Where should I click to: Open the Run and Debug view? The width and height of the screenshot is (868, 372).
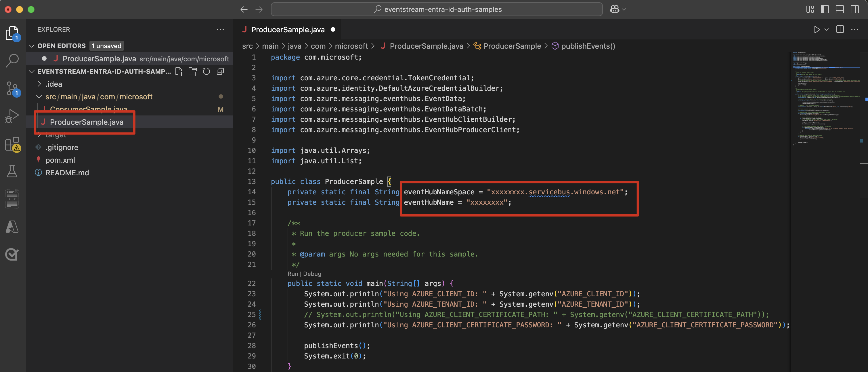point(12,116)
